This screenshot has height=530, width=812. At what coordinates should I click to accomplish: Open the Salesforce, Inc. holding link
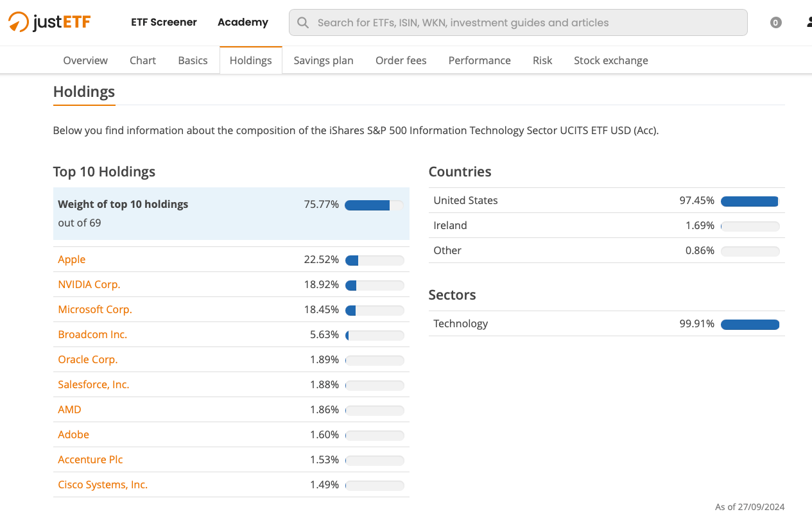[x=94, y=384]
